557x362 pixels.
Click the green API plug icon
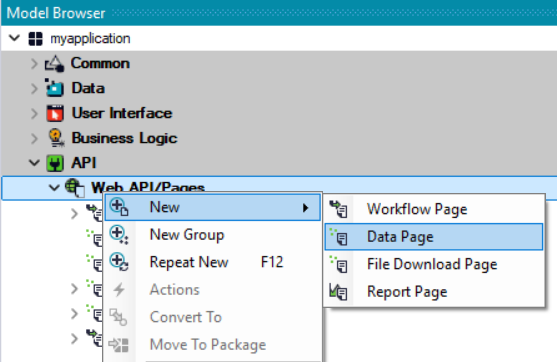click(x=55, y=163)
